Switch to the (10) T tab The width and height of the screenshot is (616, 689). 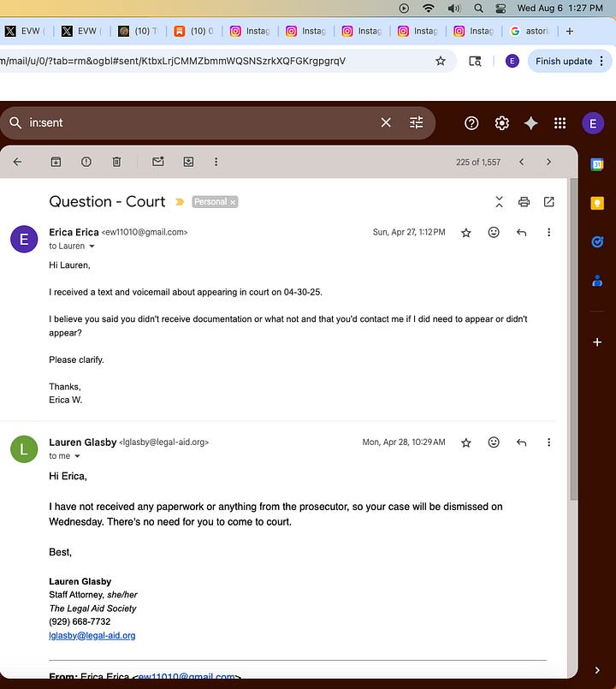pos(138,31)
